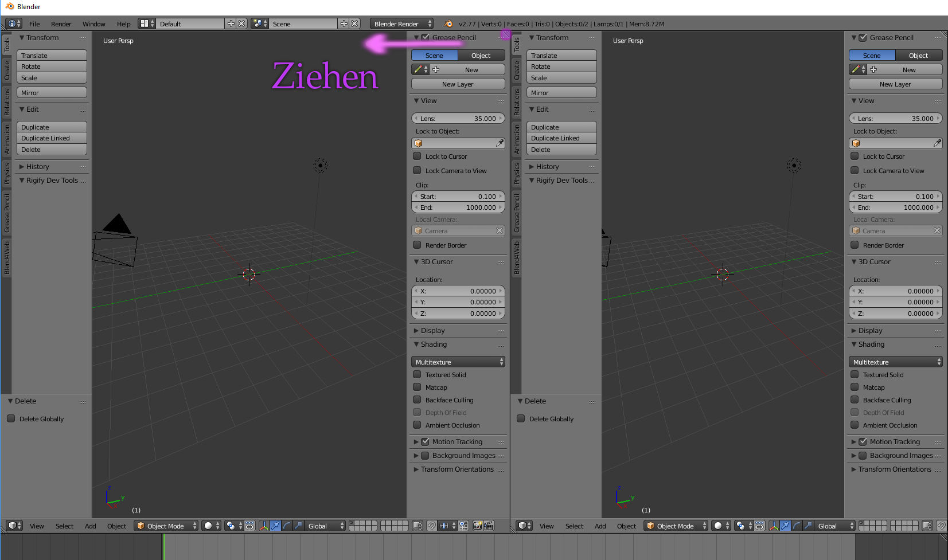Viewport: 948px width, 560px height.
Task: Open the Window menu
Action: [x=93, y=24]
